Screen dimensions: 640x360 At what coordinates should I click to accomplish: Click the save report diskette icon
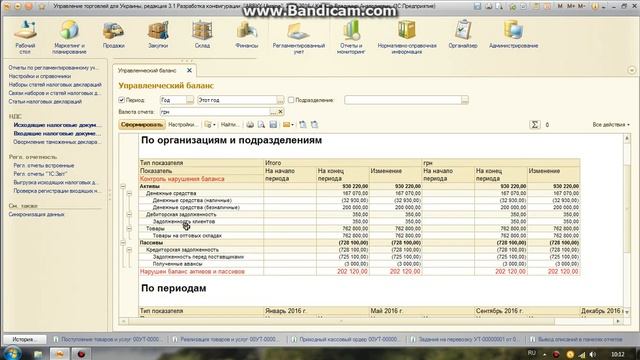coord(273,124)
